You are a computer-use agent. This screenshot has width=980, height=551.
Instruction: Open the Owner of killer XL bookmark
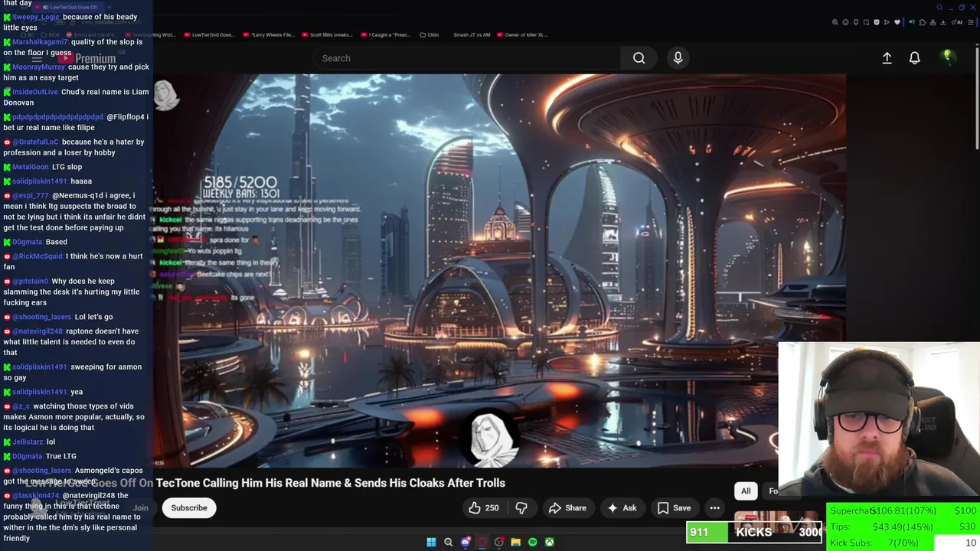pos(523,34)
